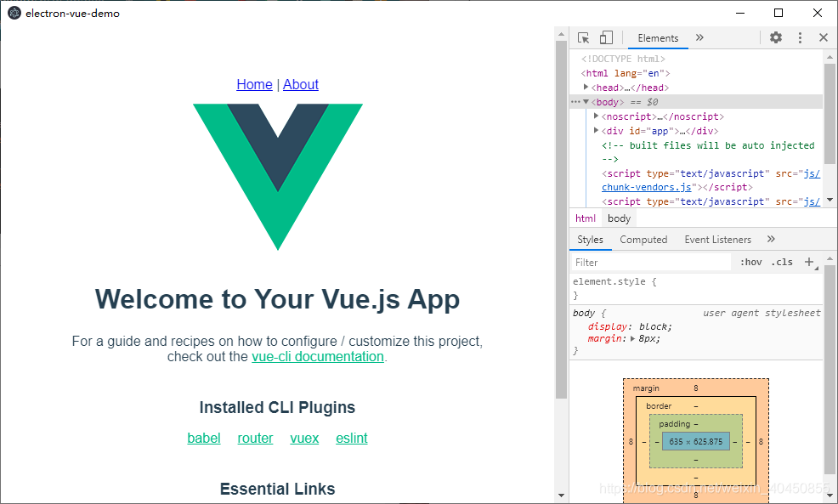Screen dimensions: 838x504
Task: Toggle the device toolbar icon
Action: coord(606,37)
